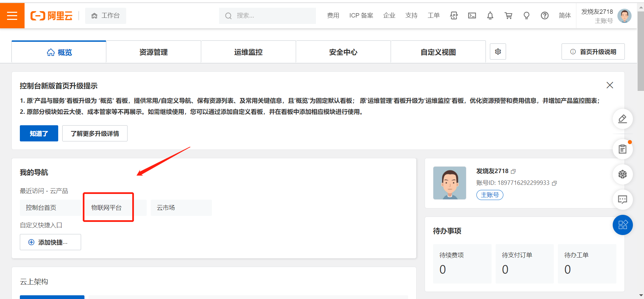Click the 知道了 button
Viewport: 644px width, 299px height.
pos(39,133)
